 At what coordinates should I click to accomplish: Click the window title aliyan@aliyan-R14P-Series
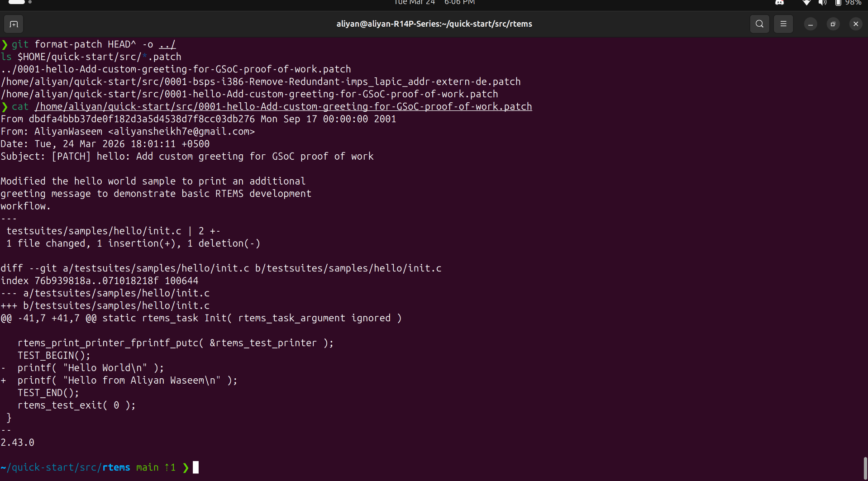tap(434, 24)
